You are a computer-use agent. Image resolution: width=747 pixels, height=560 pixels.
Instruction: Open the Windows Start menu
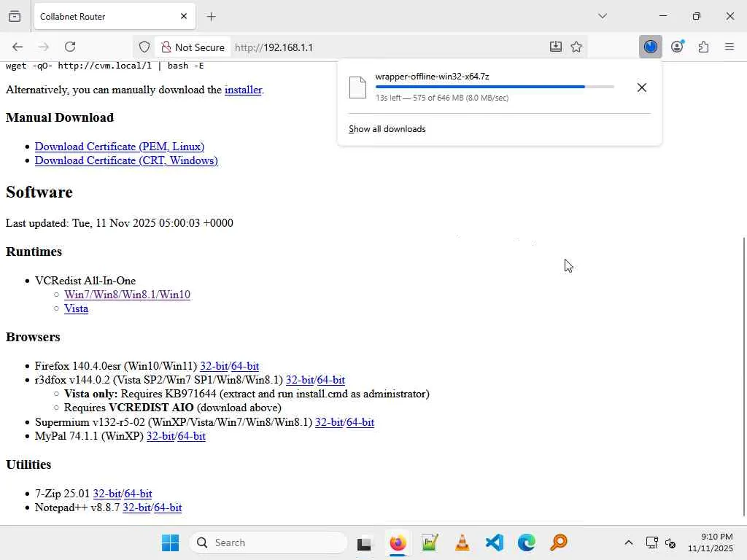170,542
